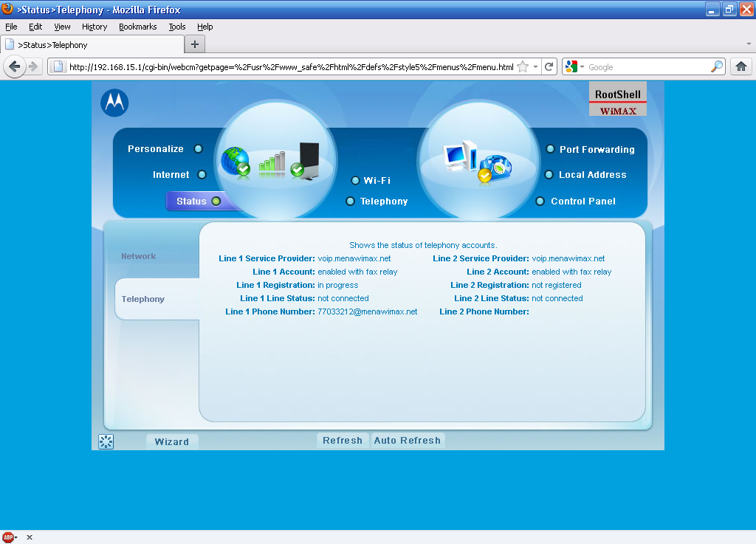Click into the URL address field
This screenshot has height=544, width=756.
tap(291, 67)
